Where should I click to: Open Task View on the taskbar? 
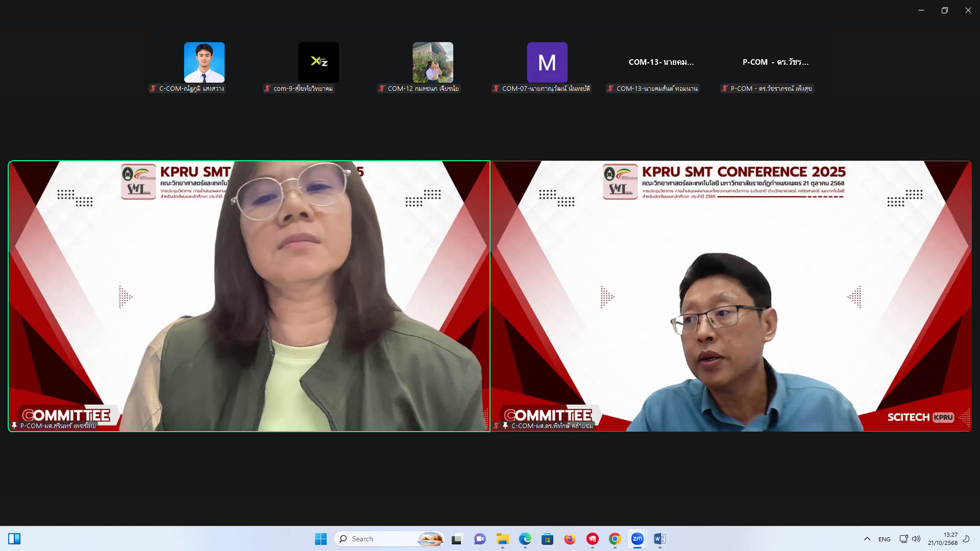(457, 539)
